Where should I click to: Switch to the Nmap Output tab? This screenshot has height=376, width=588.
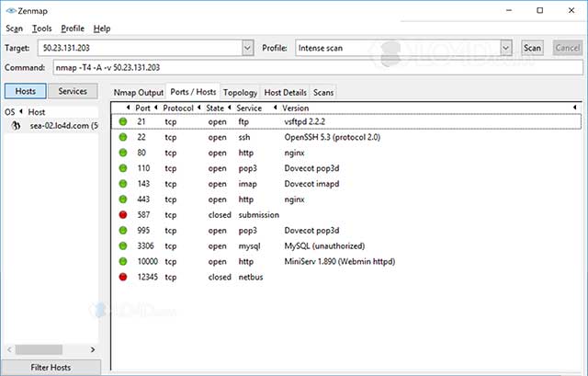pos(139,93)
